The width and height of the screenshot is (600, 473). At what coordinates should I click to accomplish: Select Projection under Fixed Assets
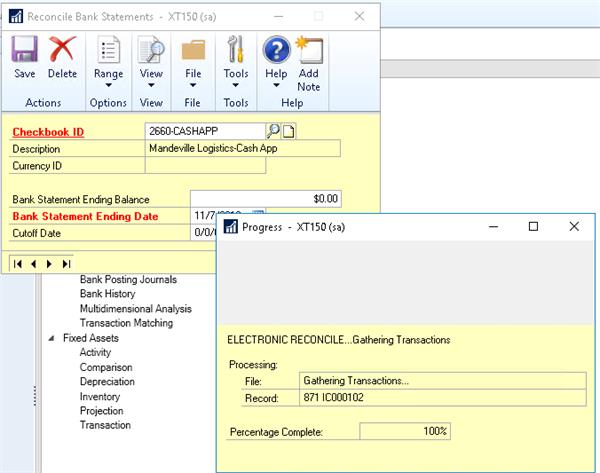[x=101, y=411]
